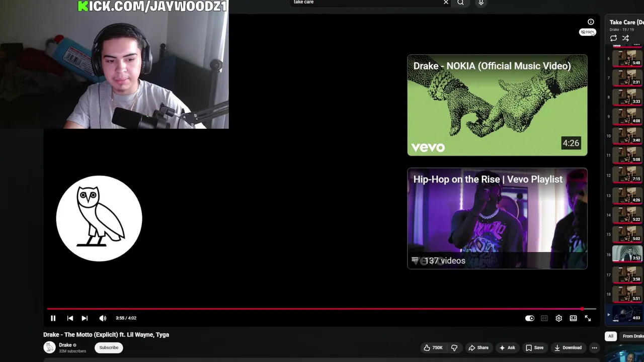Skip to the next video
The image size is (644, 362).
(x=85, y=318)
